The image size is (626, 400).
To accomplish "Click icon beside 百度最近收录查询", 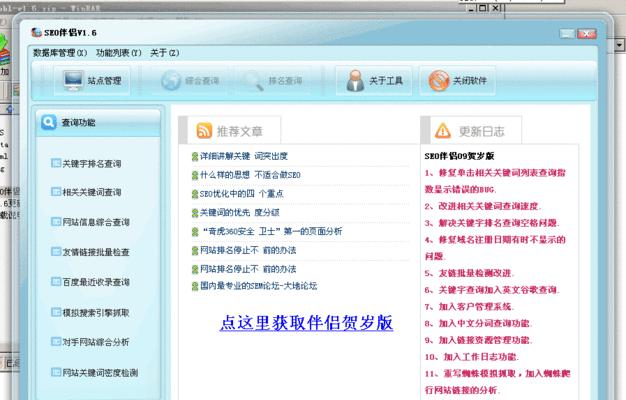I will (x=56, y=281).
